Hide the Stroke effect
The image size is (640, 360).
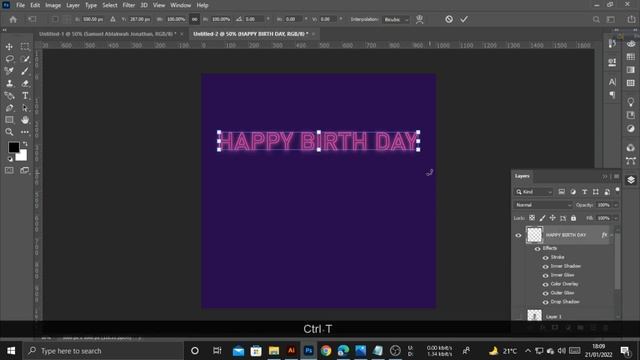(x=545, y=258)
